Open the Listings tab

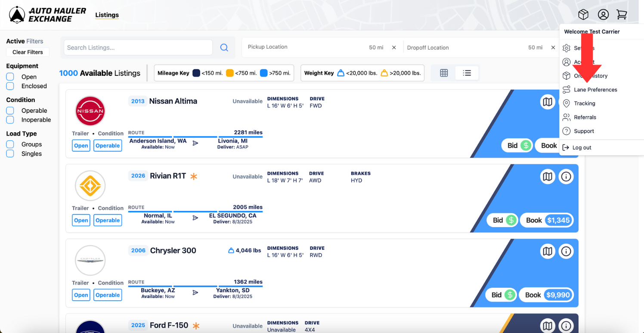(x=107, y=15)
